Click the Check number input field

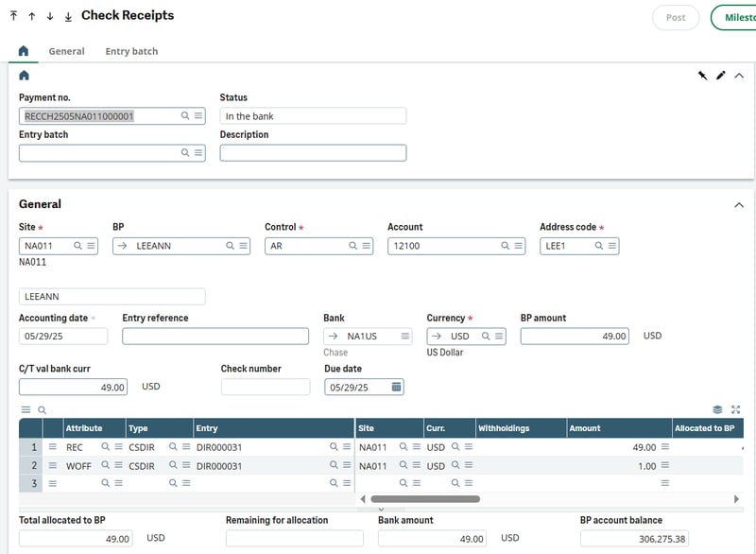pos(266,387)
